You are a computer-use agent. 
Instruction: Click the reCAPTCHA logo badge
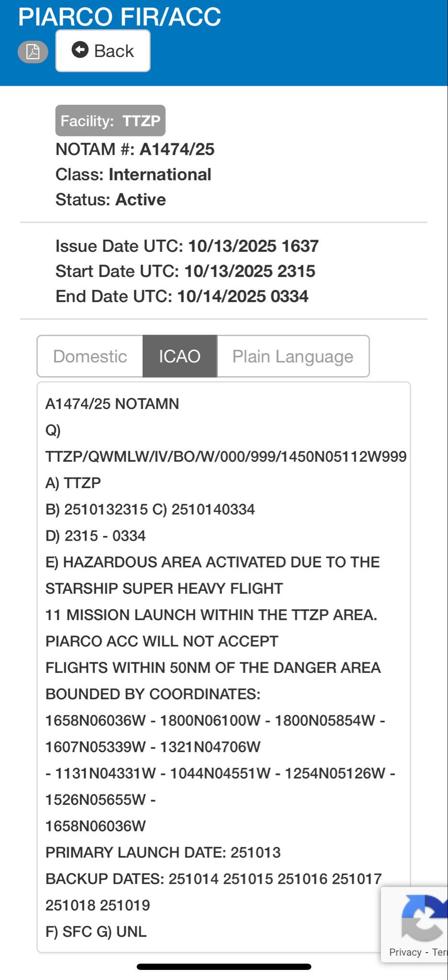[422, 917]
